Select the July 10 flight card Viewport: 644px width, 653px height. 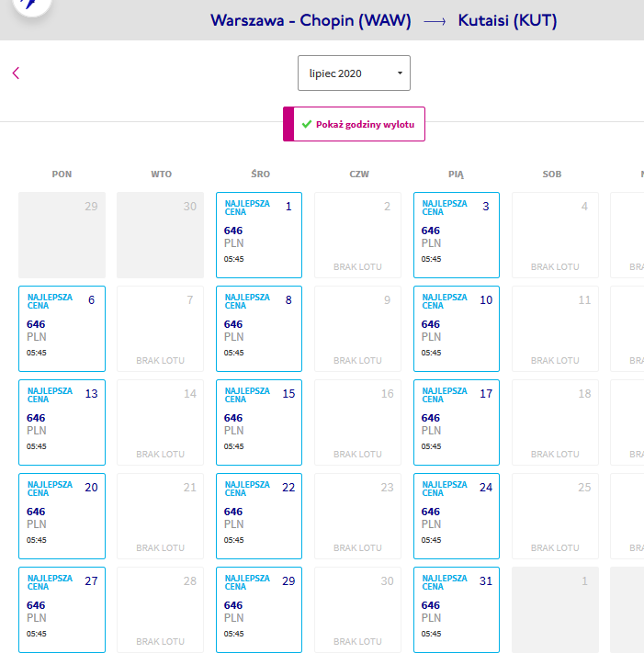pos(457,329)
